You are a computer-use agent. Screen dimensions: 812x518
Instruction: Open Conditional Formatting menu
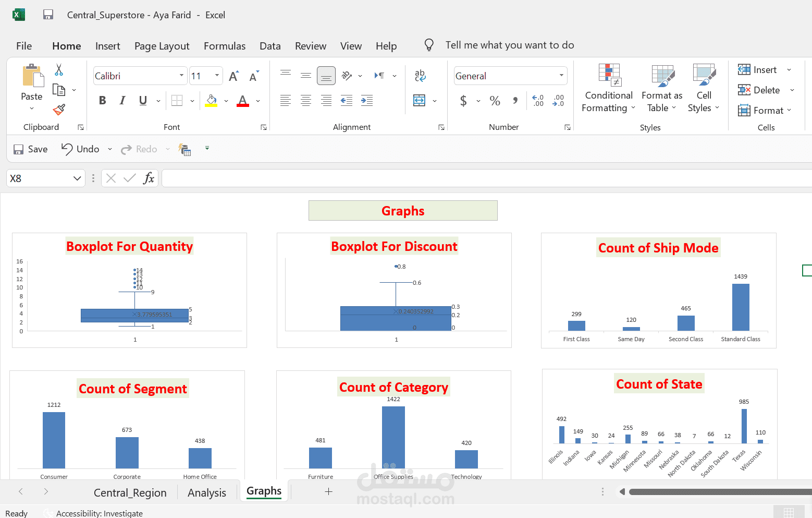click(609, 88)
